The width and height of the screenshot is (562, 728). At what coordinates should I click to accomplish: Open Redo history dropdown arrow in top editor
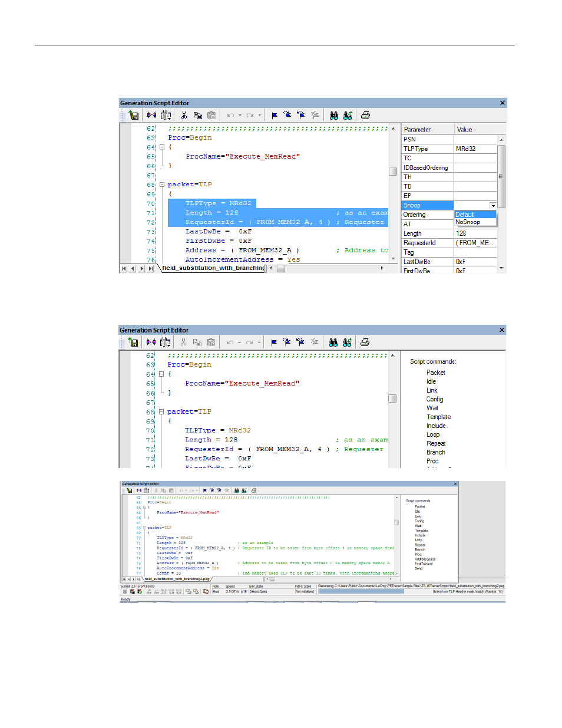tap(259, 116)
